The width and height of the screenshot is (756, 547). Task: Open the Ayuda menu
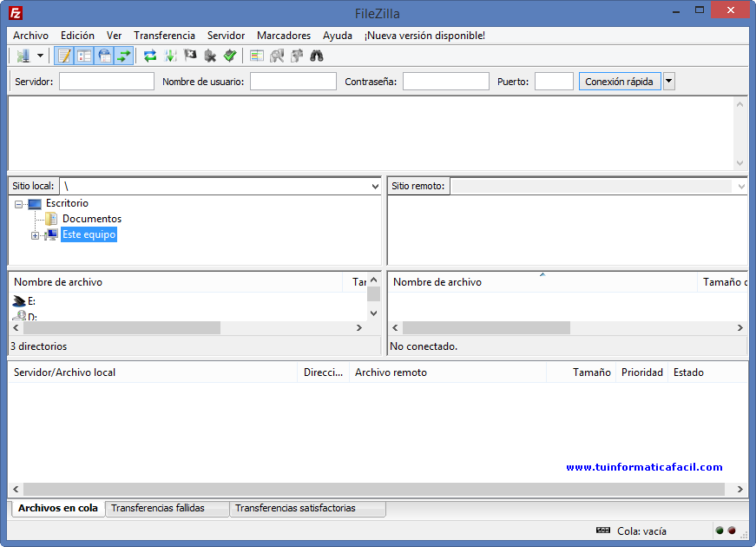338,36
